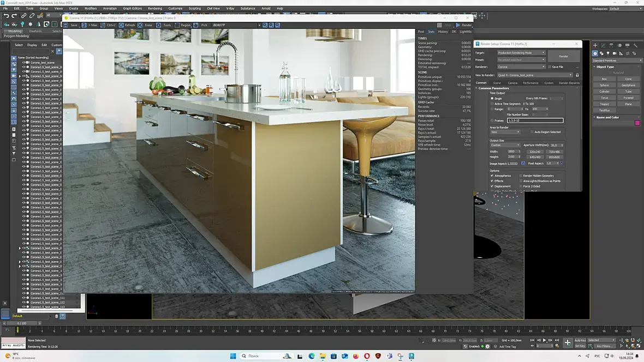The width and height of the screenshot is (644, 362).
Task: Toggle the Effects checkbox
Action: (x=492, y=181)
